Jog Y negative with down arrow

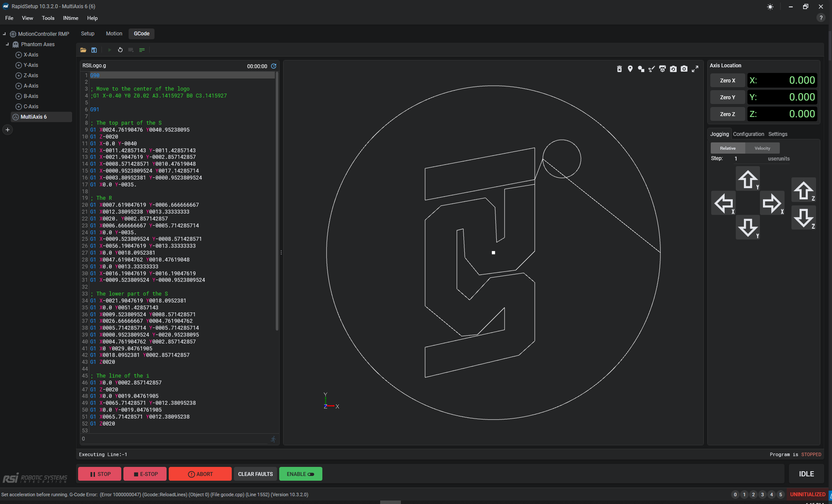point(748,227)
